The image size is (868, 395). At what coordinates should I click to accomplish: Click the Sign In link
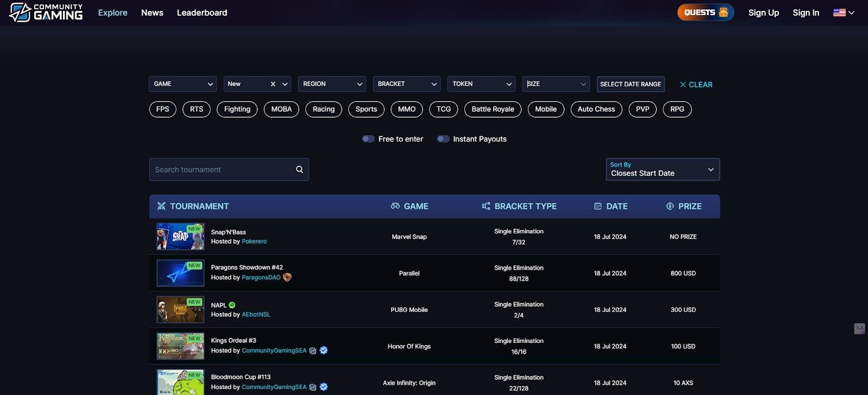(x=806, y=12)
